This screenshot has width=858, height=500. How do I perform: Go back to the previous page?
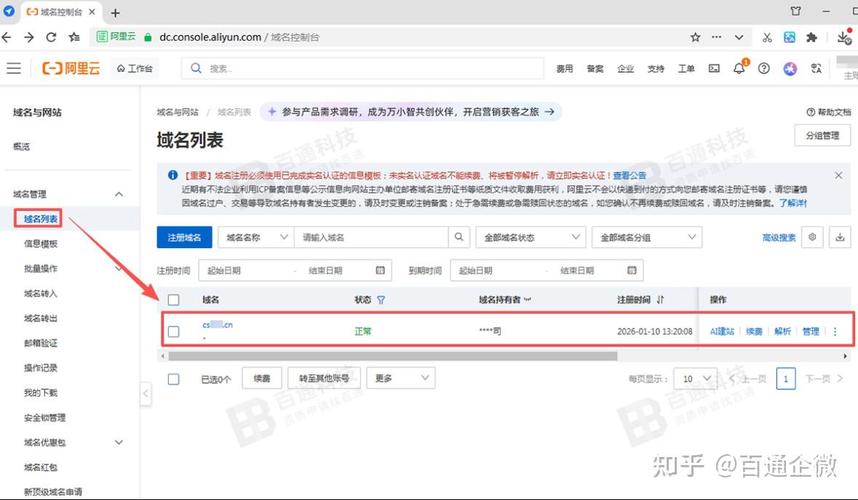coord(7,37)
